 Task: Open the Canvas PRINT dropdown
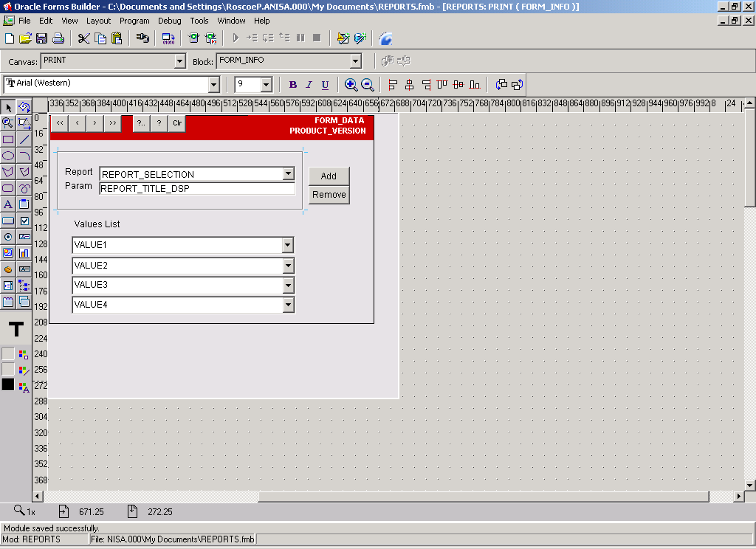[x=180, y=61]
